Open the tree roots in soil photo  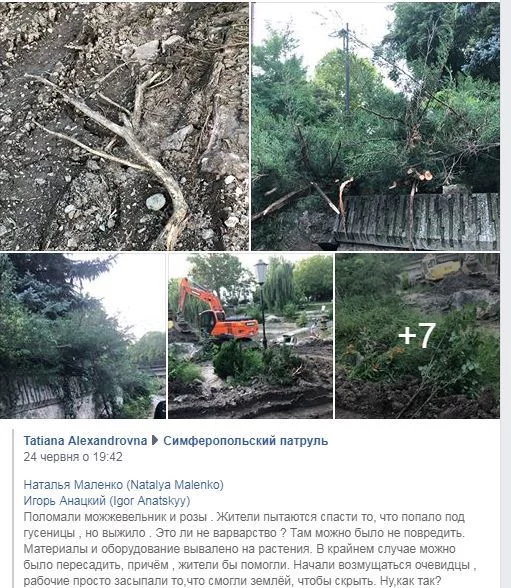124,126
